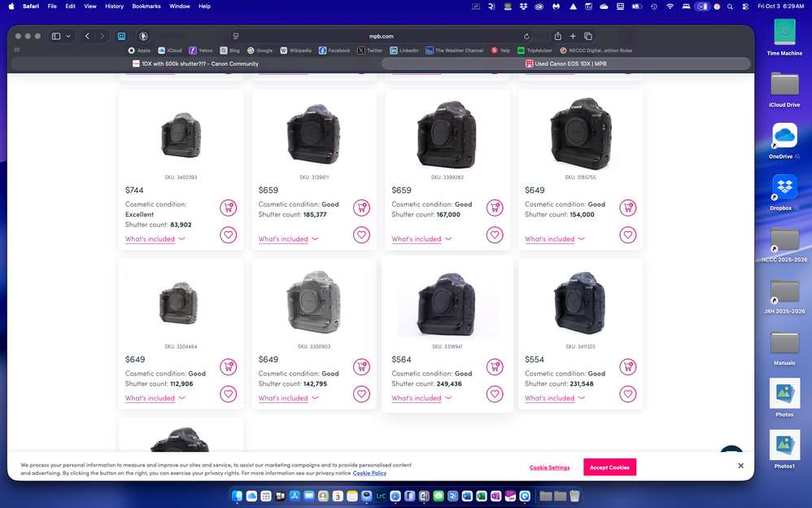Add SKU 3139611 camera to cart
The image size is (812, 508).
[361, 208]
